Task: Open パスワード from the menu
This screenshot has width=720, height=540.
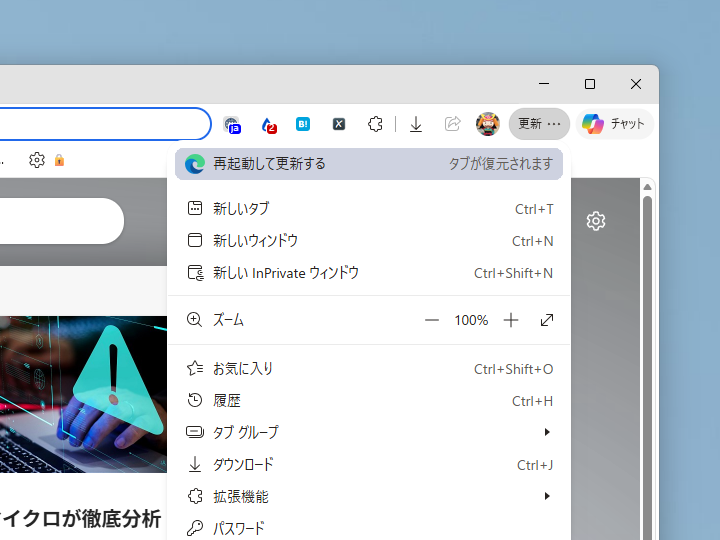Action: (369, 528)
